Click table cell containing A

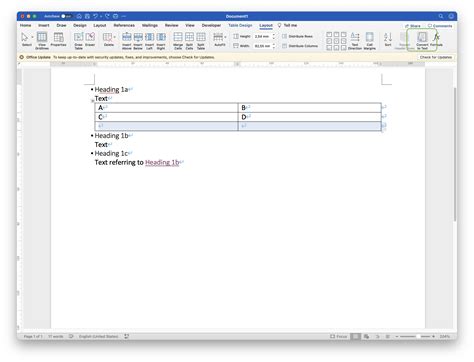[x=166, y=108]
